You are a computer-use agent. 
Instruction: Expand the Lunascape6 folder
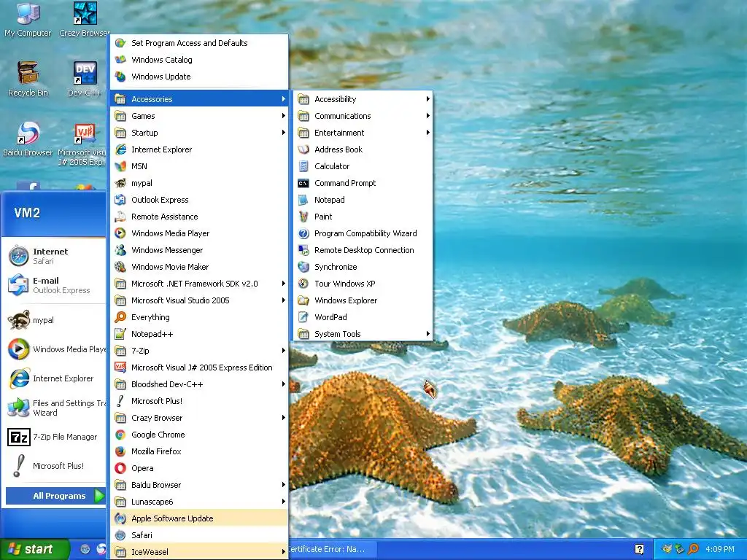click(200, 502)
